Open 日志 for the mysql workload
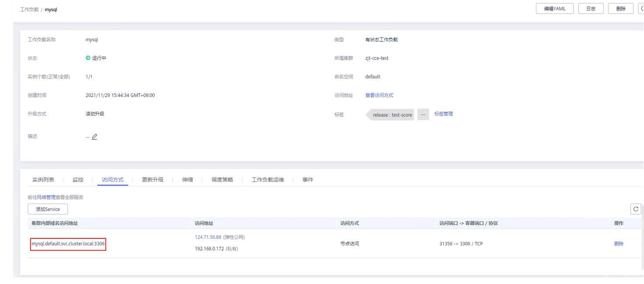This screenshot has width=644, height=284. coord(591,9)
